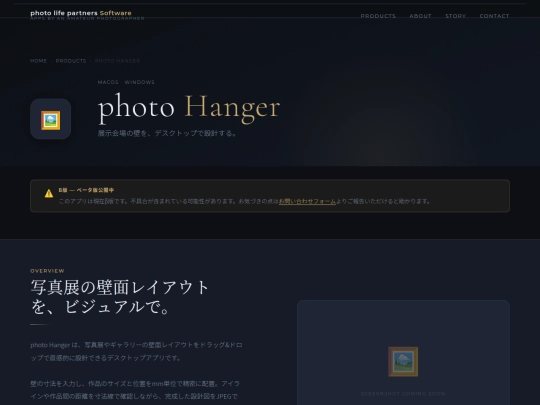Image resolution: width=540 pixels, height=405 pixels.
Task: Open the Story nav link
Action: click(x=455, y=16)
